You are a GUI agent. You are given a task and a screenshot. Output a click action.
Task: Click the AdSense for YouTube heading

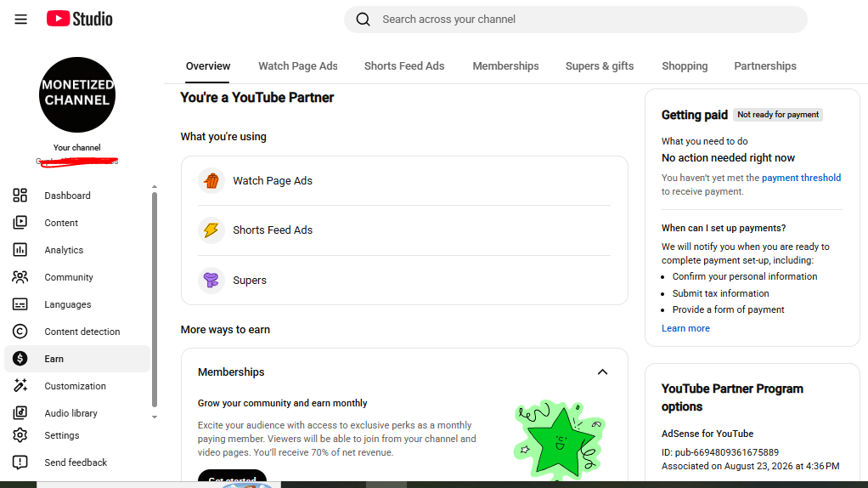[707, 434]
